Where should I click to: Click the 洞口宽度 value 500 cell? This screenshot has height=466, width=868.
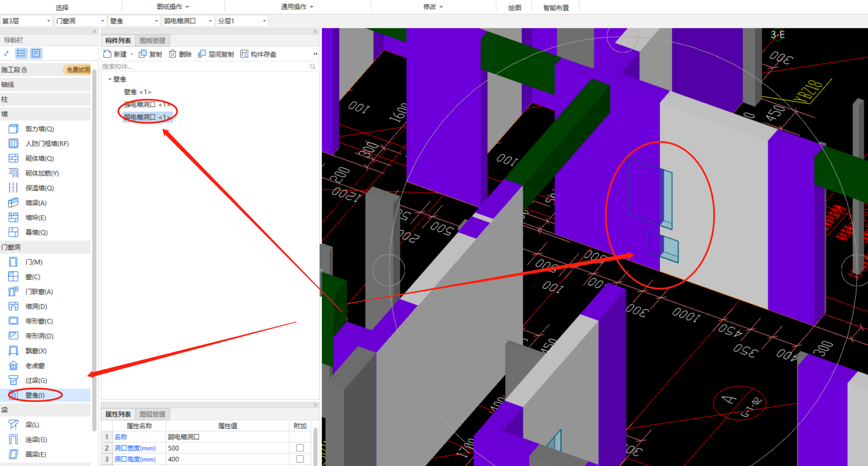pyautogui.click(x=227, y=448)
